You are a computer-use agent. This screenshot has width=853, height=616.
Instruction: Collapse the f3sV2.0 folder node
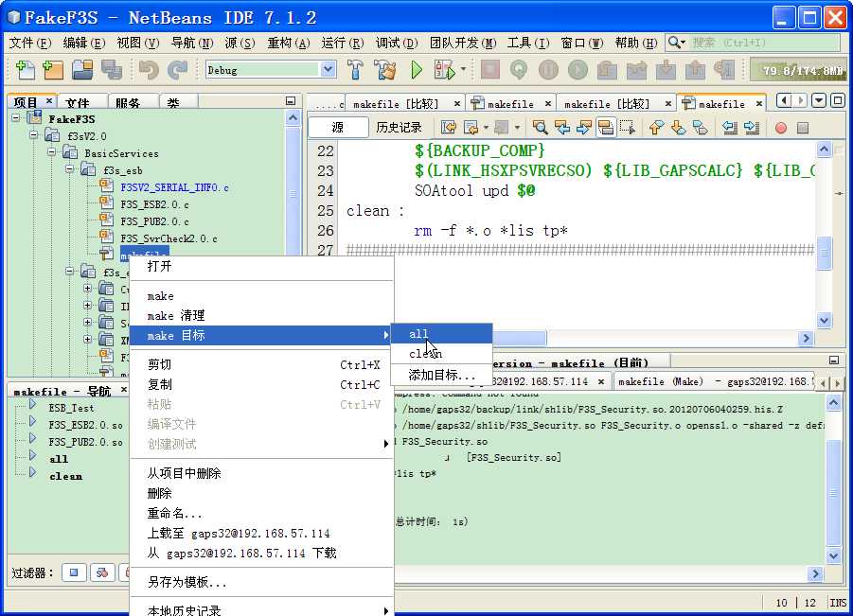(x=34, y=134)
